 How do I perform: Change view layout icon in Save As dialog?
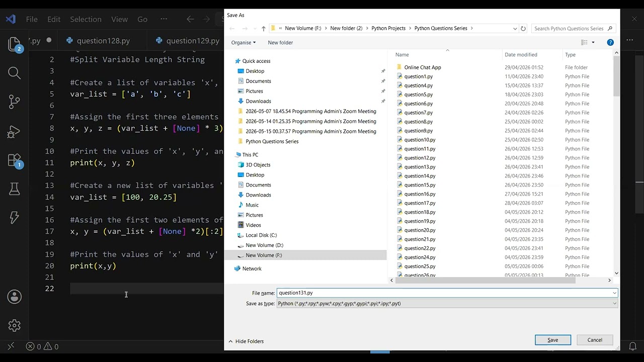coord(585,43)
